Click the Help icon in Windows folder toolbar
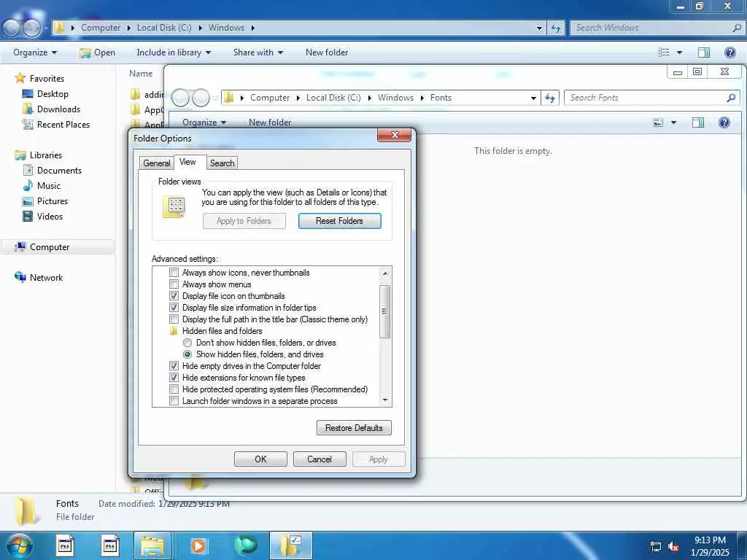Viewport: 747px width, 560px height. point(729,52)
